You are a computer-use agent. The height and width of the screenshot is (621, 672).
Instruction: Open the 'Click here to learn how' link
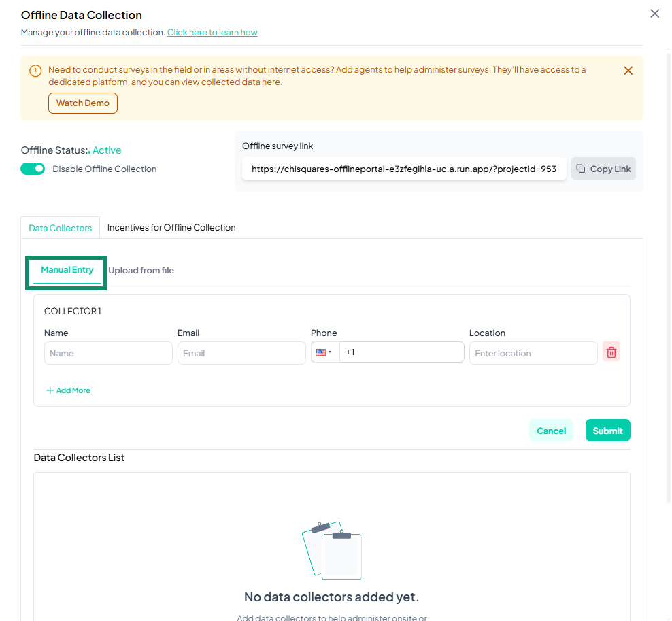click(x=212, y=33)
